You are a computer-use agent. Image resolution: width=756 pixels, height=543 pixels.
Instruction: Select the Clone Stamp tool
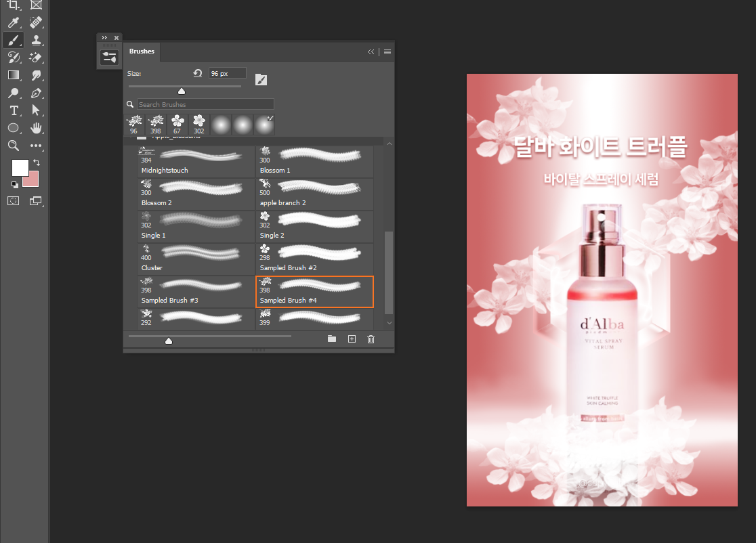tap(36, 40)
